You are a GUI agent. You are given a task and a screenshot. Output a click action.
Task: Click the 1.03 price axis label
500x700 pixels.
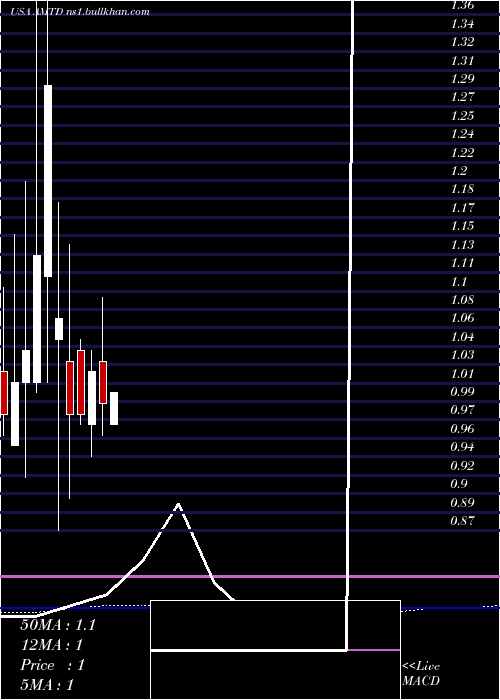tap(462, 355)
